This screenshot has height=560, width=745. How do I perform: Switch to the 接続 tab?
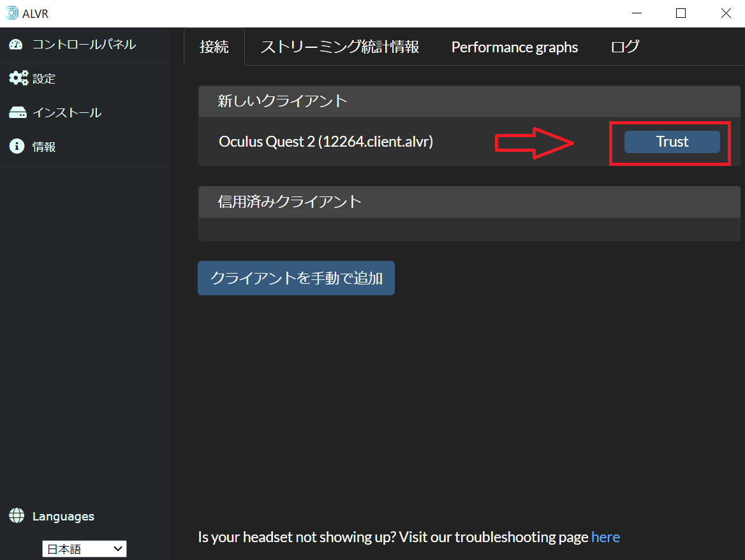click(x=214, y=47)
